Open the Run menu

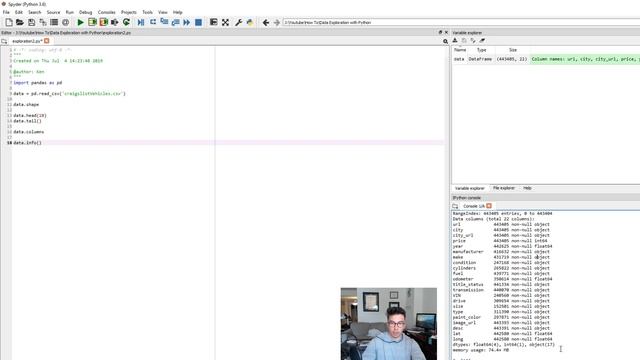[70, 12]
